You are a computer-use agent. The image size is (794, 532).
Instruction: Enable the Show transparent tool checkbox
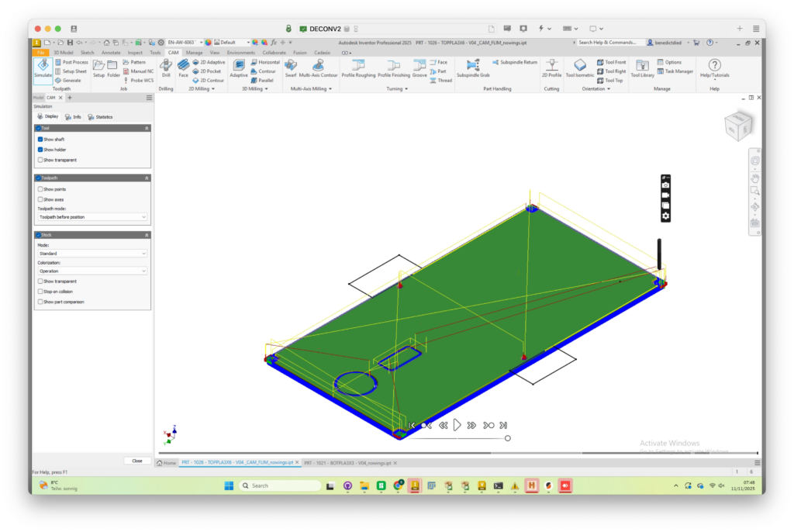[40, 160]
